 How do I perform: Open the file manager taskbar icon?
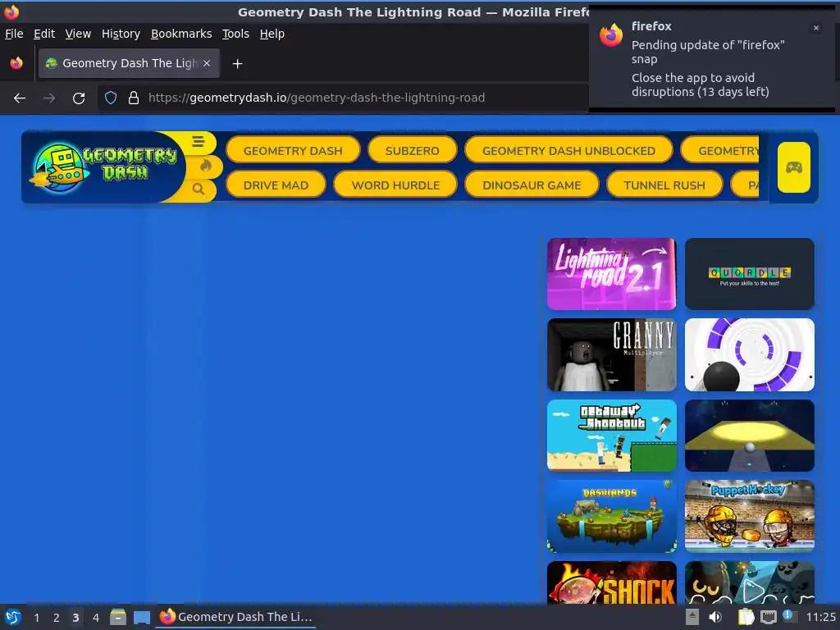coord(118,617)
